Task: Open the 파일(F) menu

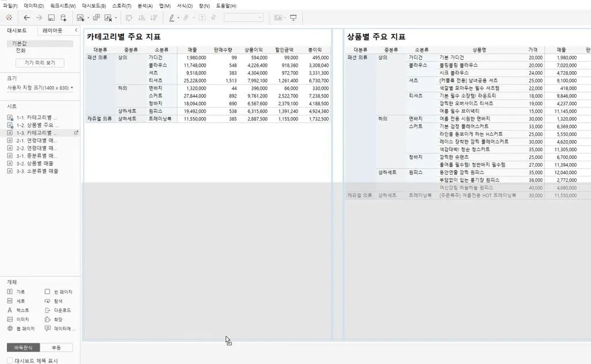Action: click(x=10, y=6)
